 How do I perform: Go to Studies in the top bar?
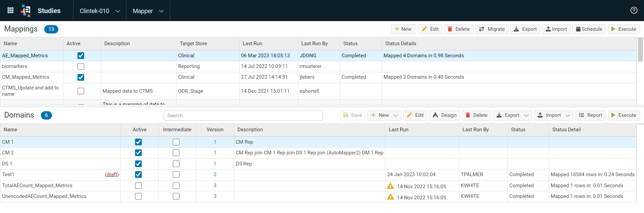pos(49,11)
